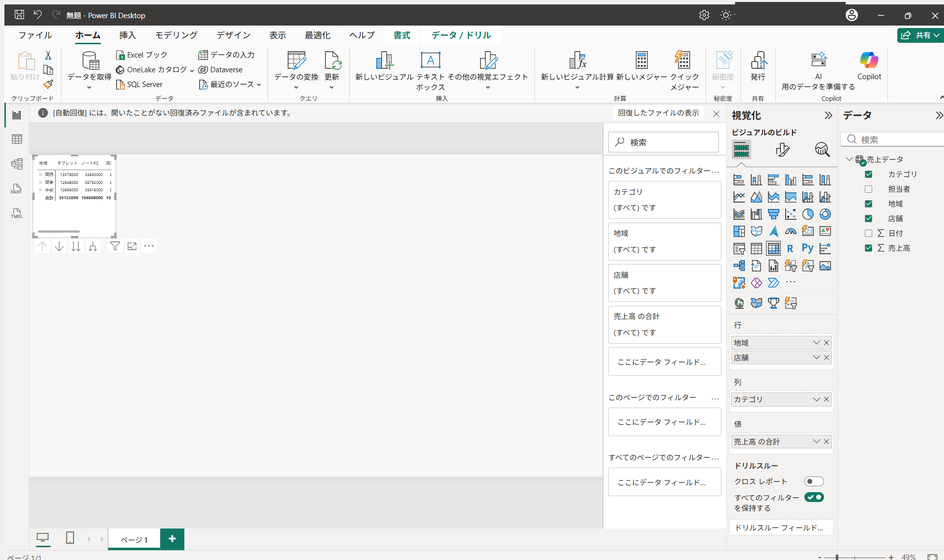Remove 店舗 field from 行 well
Viewport: 944px width, 560px height.
[x=826, y=357]
